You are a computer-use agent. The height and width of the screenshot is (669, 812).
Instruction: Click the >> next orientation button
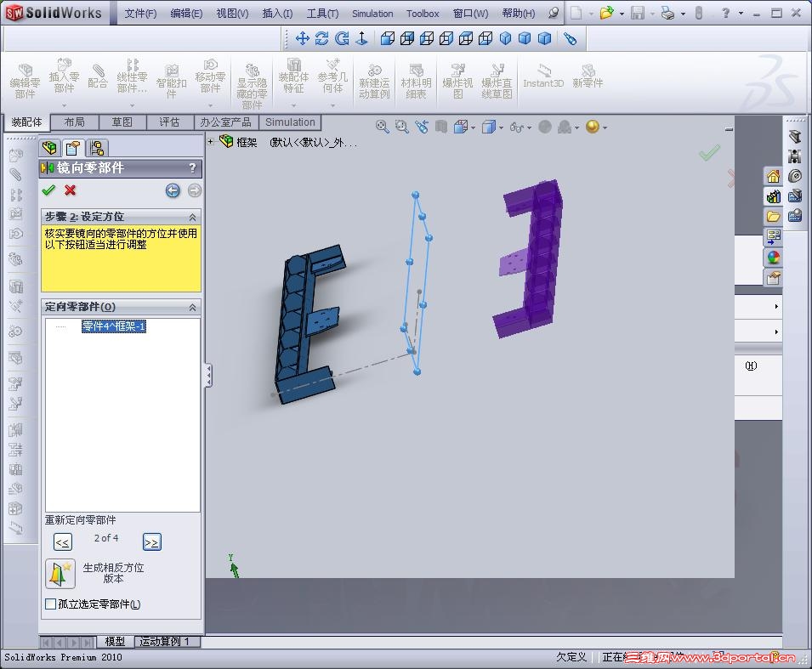pos(151,542)
